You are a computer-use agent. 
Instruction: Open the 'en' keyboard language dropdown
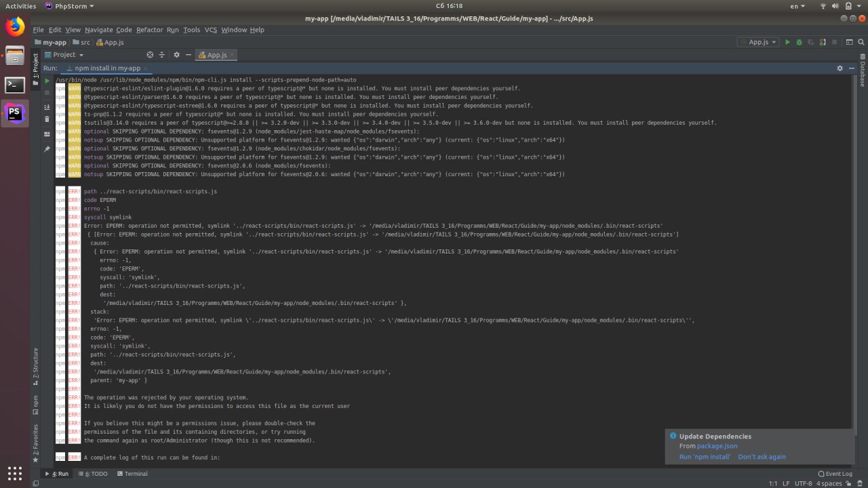pyautogui.click(x=796, y=5)
